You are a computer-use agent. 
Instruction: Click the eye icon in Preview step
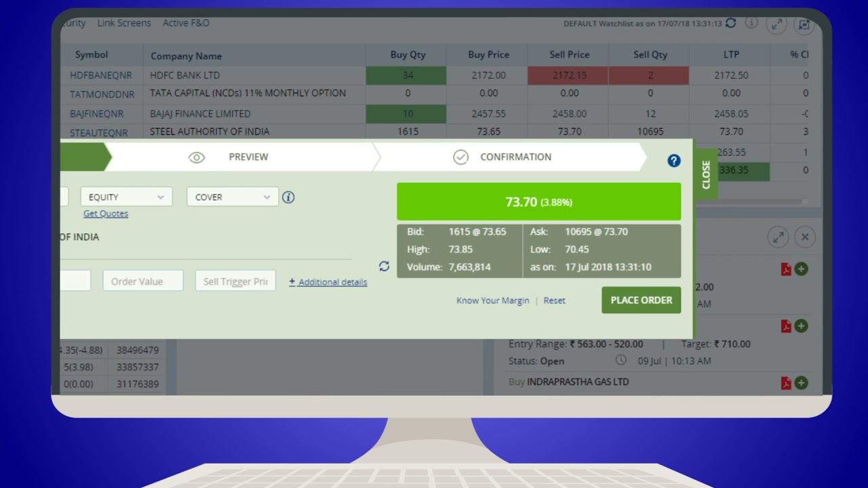(x=197, y=157)
